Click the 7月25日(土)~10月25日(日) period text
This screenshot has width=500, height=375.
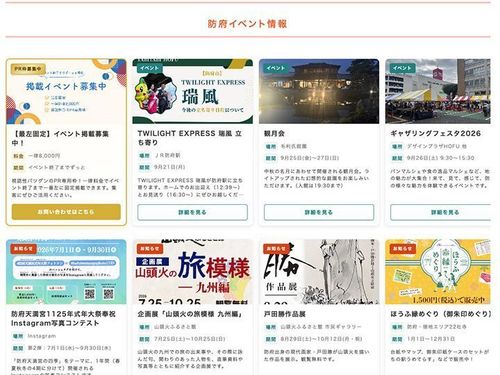(190, 339)
